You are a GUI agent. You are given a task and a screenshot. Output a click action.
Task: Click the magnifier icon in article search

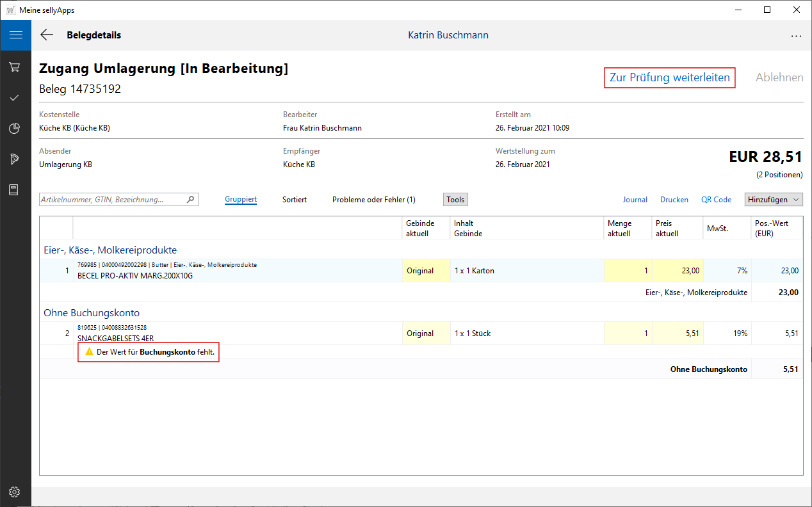(x=190, y=200)
